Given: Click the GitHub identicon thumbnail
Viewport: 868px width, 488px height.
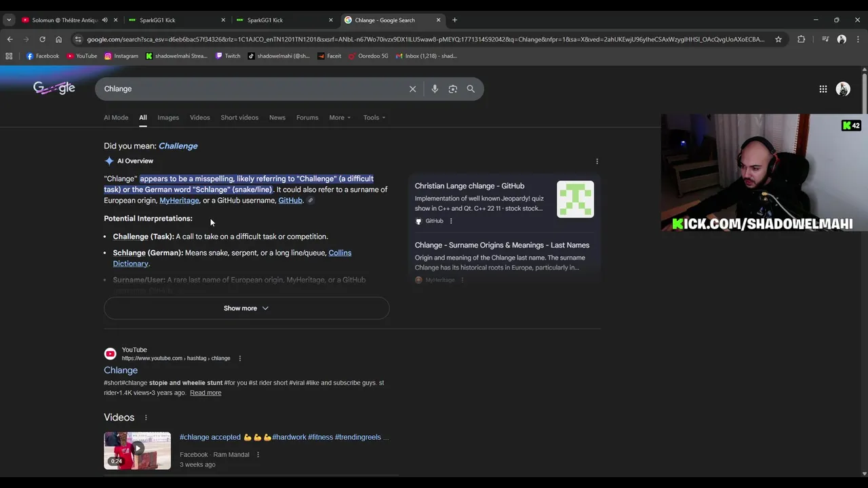Looking at the screenshot, I should [575, 199].
